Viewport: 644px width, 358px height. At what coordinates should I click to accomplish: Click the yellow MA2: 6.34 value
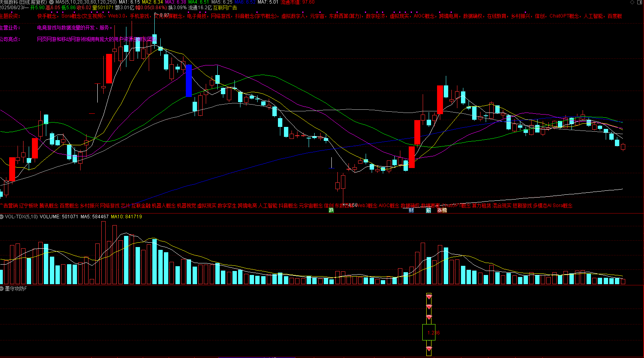click(x=152, y=2)
